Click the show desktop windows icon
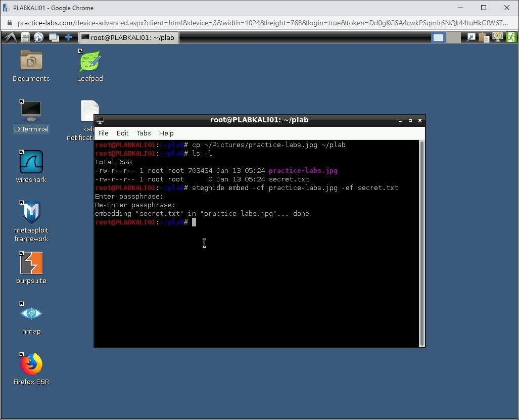This screenshot has height=420, width=519. (54, 37)
